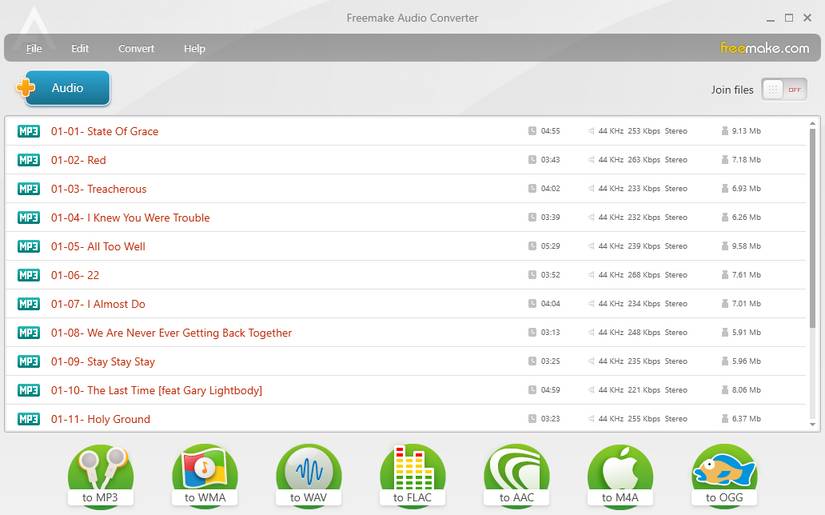
Task: Select the MP3 badge beside 01-06- 22
Action: (x=28, y=275)
